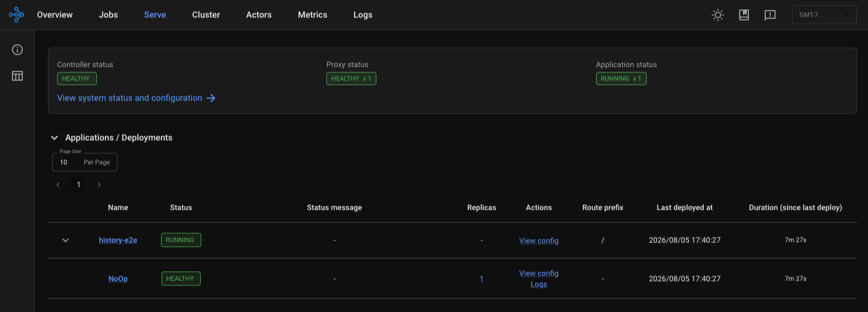Click Duration (since last deploy) header
This screenshot has height=312, width=868.
796,208
